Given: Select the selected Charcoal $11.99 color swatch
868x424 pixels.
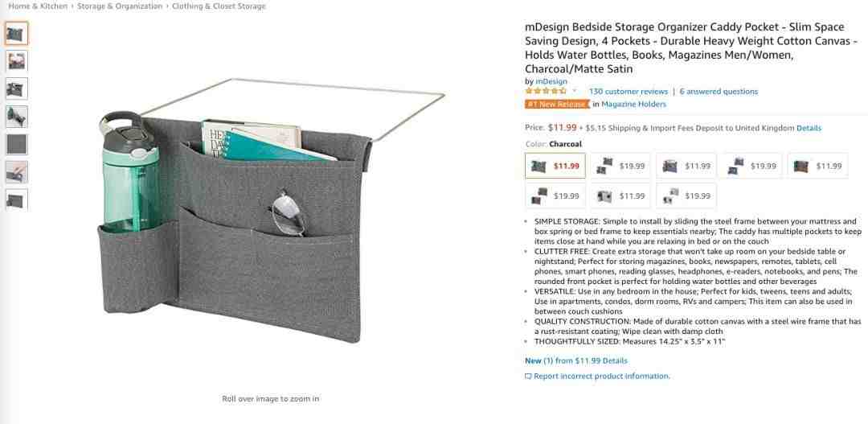Looking at the screenshot, I should pyautogui.click(x=555, y=166).
